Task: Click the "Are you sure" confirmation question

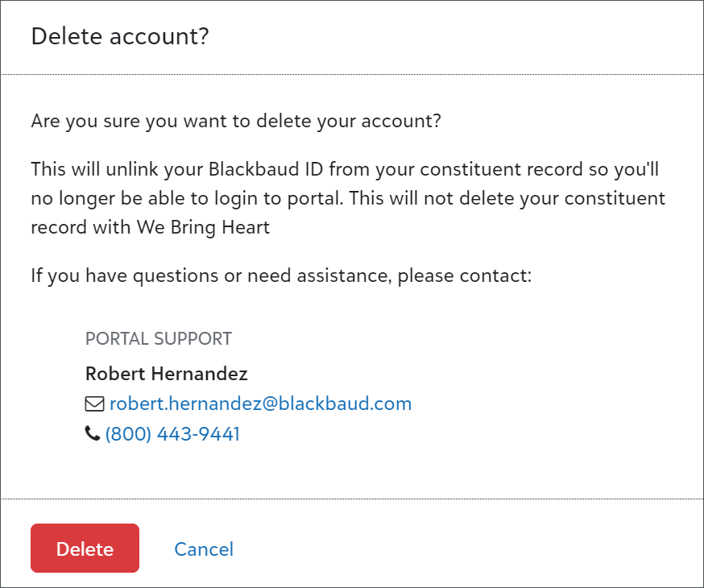Action: coord(236,121)
